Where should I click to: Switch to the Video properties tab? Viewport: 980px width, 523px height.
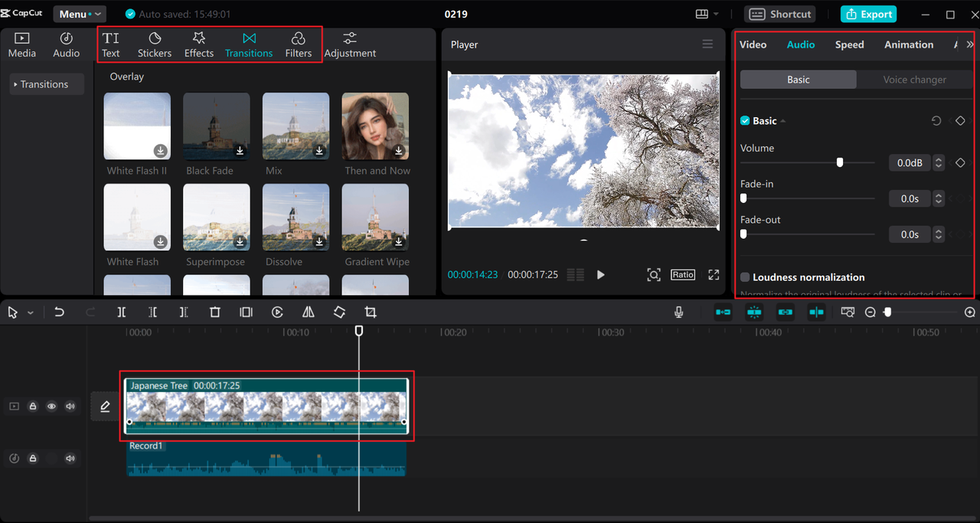coord(753,44)
